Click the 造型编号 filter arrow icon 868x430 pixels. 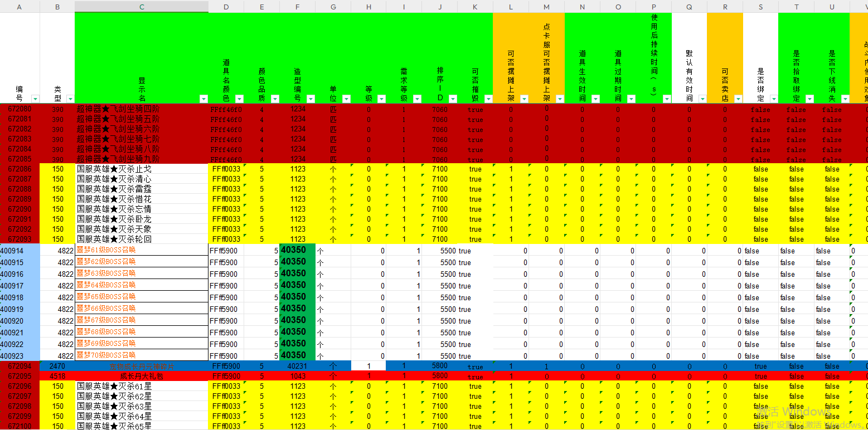coord(311,99)
